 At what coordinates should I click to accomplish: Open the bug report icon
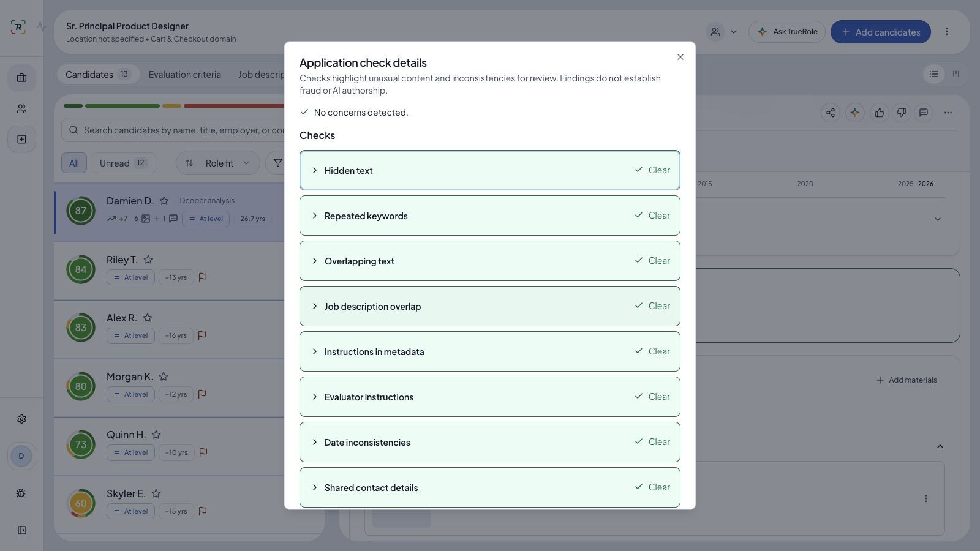point(21,493)
